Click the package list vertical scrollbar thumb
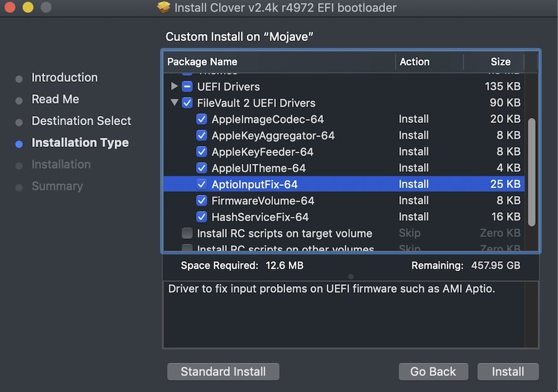The image size is (558, 392). point(532,172)
